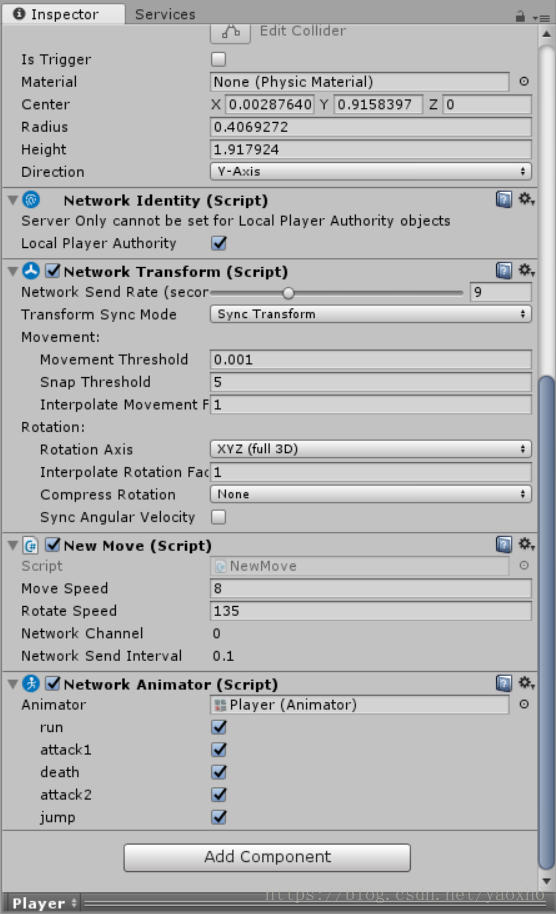Switch to the Services tab
The height and width of the screenshot is (914, 556).
165,14
